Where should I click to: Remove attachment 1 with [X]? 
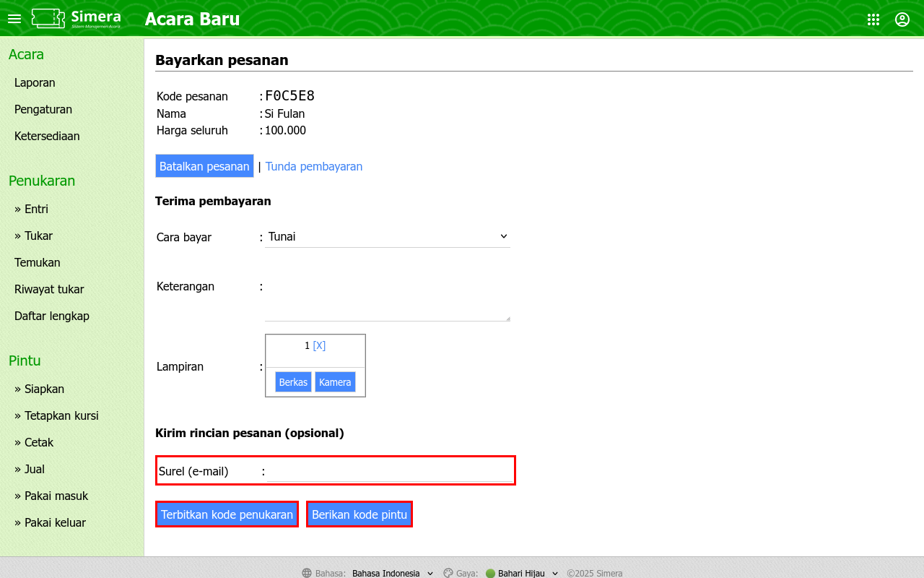tap(319, 345)
